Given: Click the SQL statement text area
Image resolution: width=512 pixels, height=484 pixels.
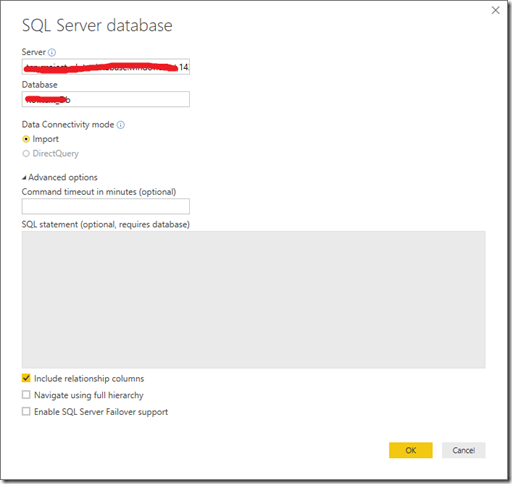Looking at the screenshot, I should (x=253, y=299).
